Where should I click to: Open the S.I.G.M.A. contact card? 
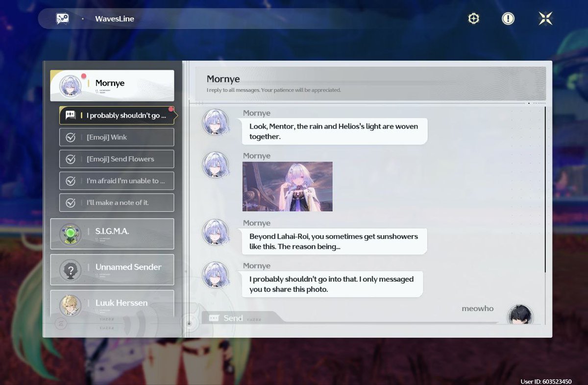[x=112, y=234]
